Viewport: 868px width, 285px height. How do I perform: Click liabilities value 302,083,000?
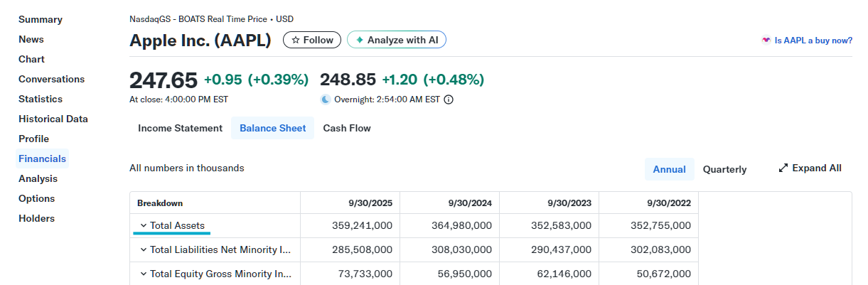click(660, 250)
